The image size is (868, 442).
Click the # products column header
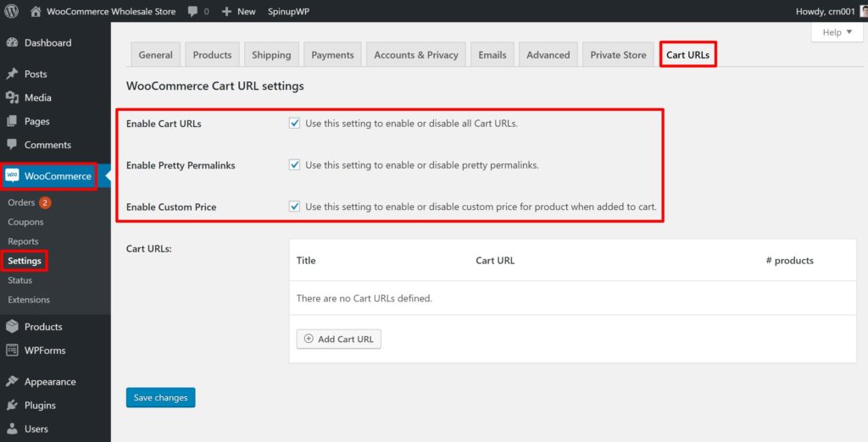pos(789,261)
